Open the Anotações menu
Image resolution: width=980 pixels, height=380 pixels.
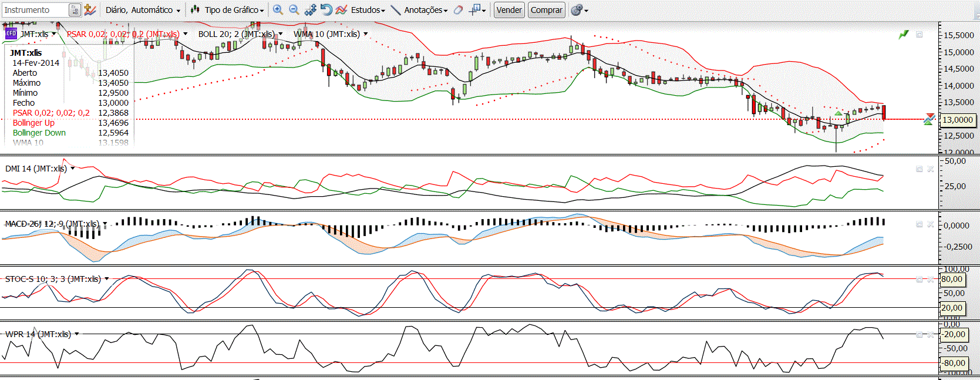point(425,10)
